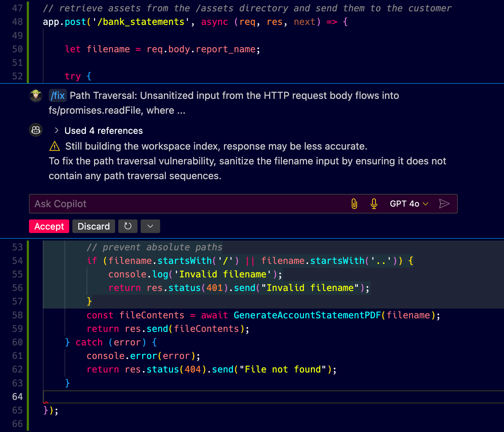Discard the suggested code changes
The width and height of the screenshot is (504, 432).
tap(93, 226)
